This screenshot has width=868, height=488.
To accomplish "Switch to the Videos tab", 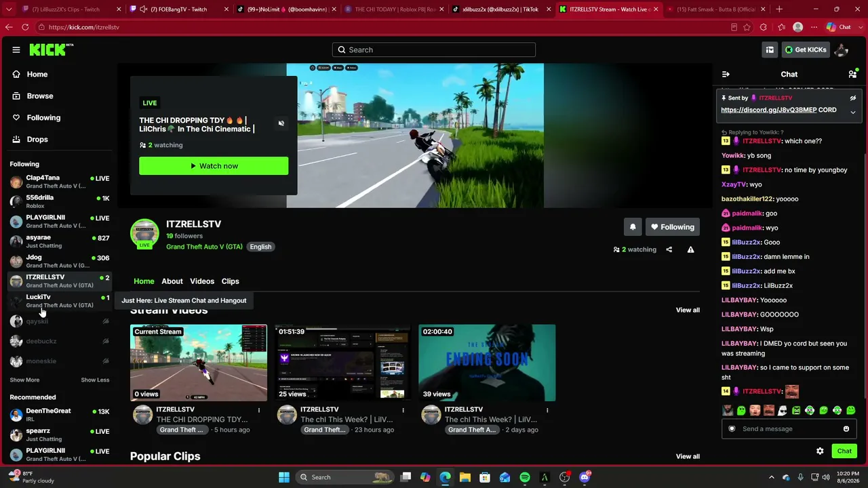I will click(202, 281).
